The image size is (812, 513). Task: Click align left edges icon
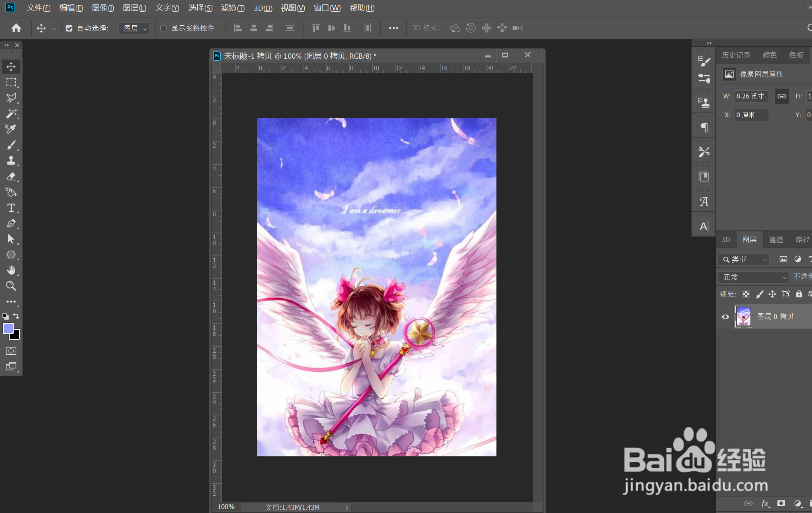(x=238, y=28)
